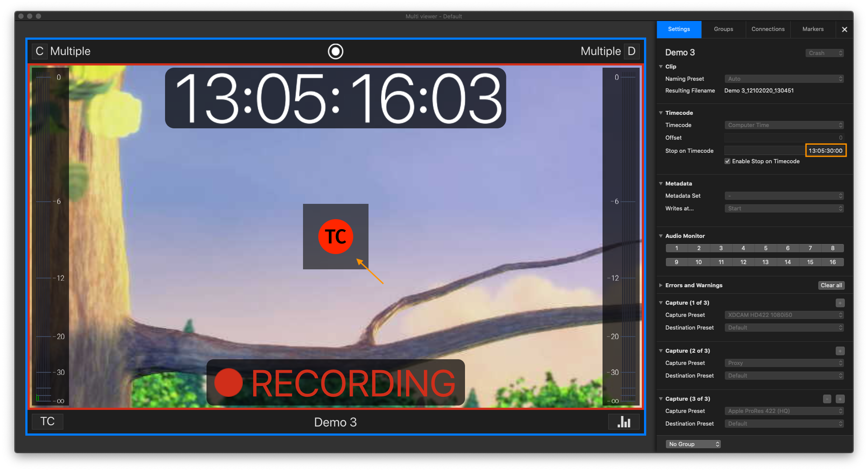
Task: Collapse the Audio Monitor section
Action: [x=661, y=236]
